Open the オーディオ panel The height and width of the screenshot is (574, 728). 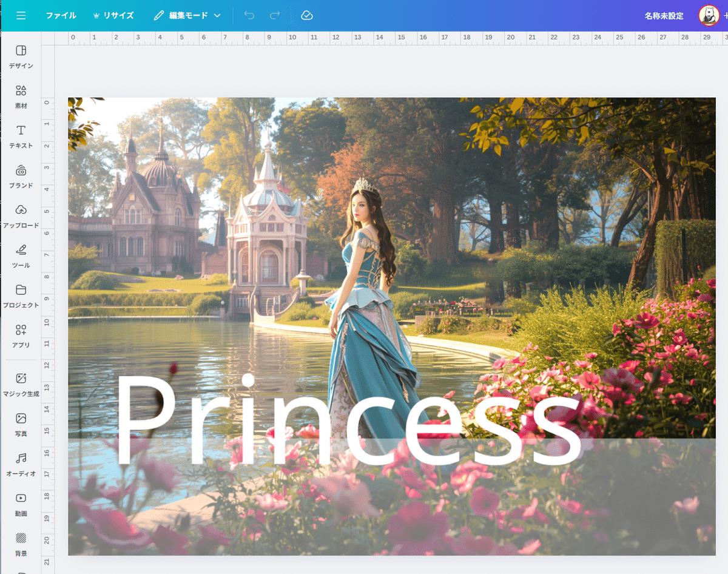tap(21, 465)
